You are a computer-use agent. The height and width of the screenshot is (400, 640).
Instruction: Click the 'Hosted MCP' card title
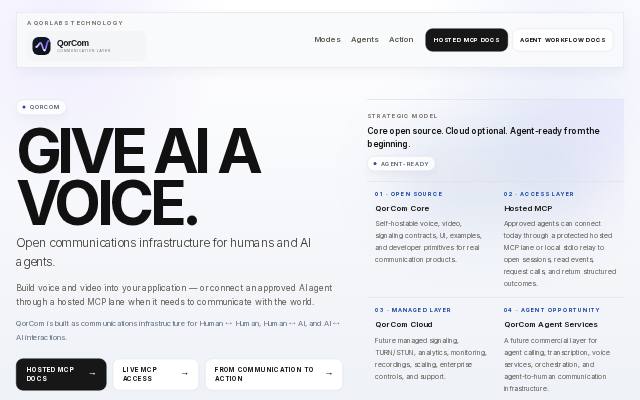528,208
